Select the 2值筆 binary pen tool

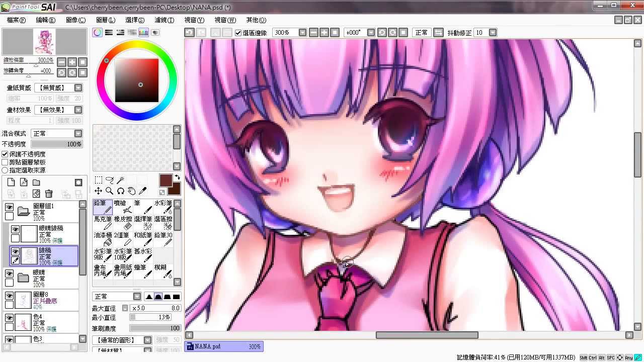123,239
